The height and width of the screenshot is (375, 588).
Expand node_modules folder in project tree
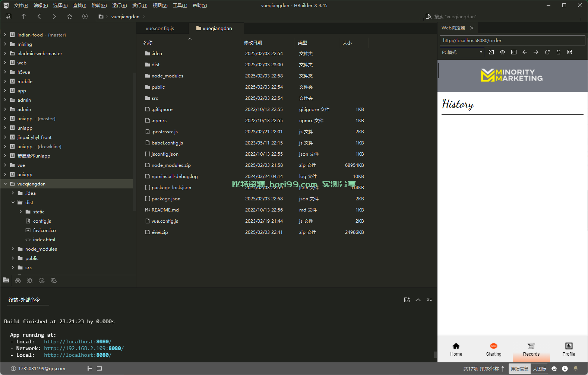[x=13, y=249]
